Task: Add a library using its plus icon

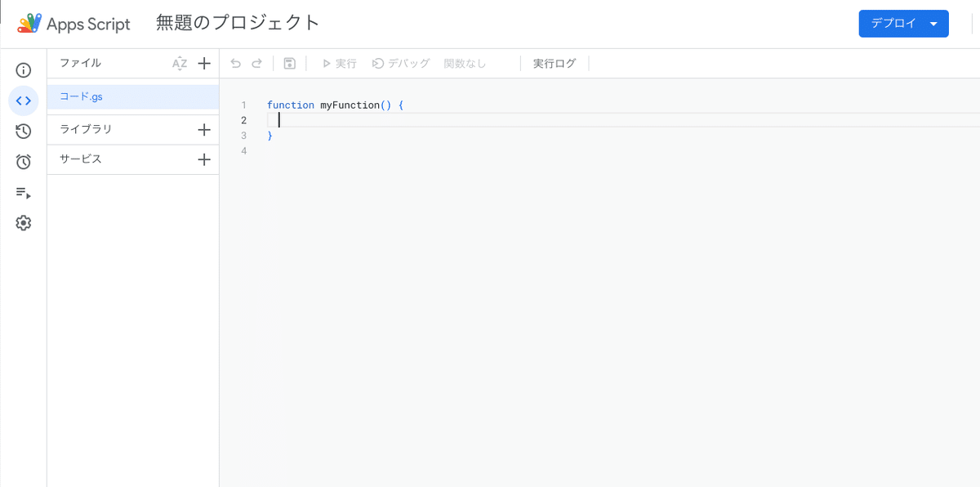Action: (x=204, y=129)
